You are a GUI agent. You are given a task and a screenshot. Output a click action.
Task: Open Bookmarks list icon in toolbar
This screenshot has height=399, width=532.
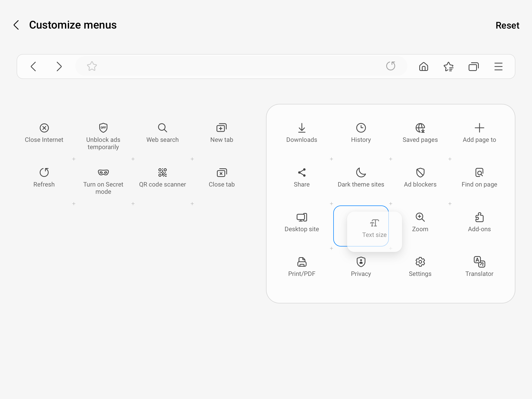tap(449, 66)
